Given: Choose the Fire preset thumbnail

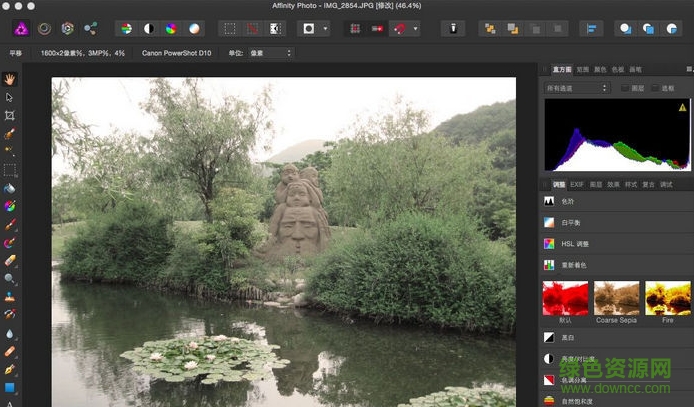Looking at the screenshot, I should coord(668,298).
